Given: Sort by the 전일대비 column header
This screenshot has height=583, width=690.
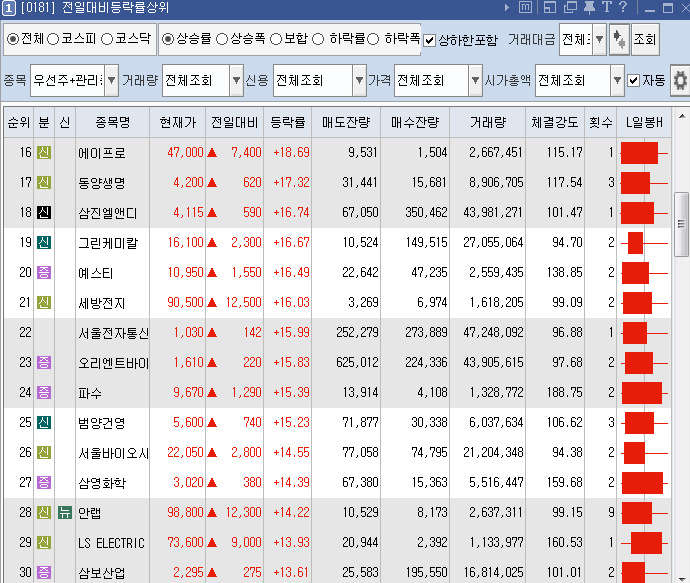Looking at the screenshot, I should click(x=235, y=122).
